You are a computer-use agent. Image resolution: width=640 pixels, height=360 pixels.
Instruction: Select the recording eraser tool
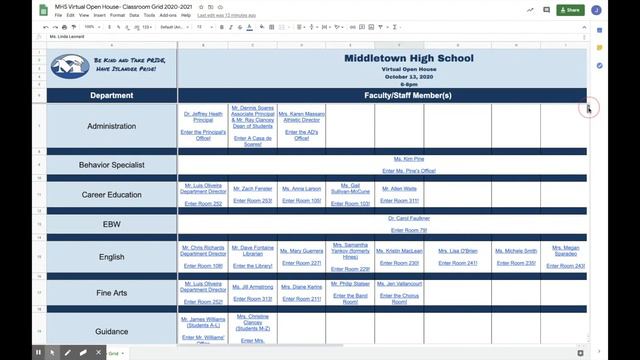[83, 352]
